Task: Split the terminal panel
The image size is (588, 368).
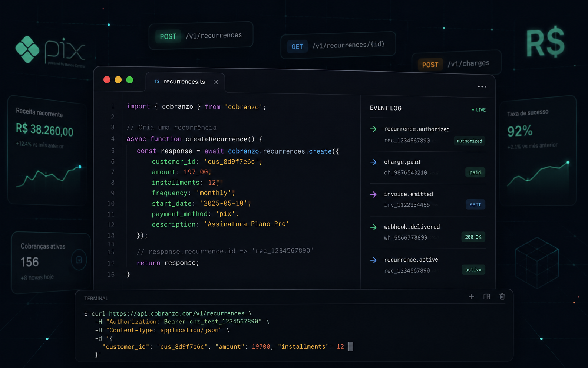Action: (487, 297)
